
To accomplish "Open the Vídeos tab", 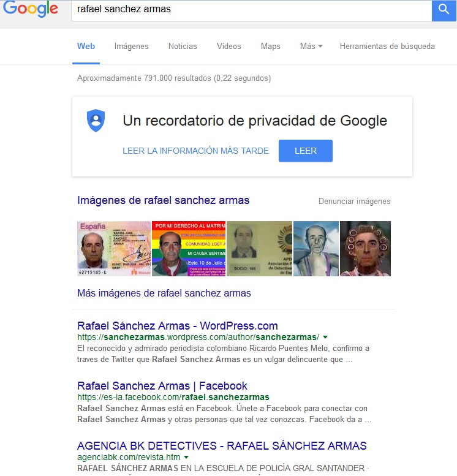I will (228, 46).
